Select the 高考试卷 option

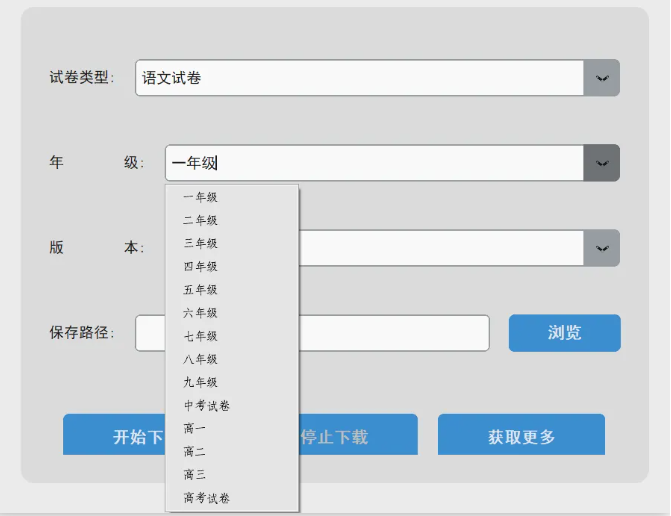pos(207,497)
